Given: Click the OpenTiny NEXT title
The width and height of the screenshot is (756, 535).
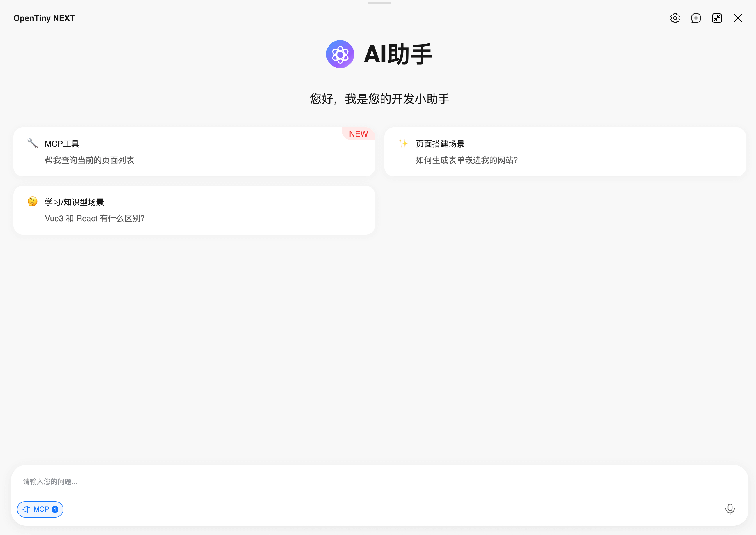Looking at the screenshot, I should point(44,18).
